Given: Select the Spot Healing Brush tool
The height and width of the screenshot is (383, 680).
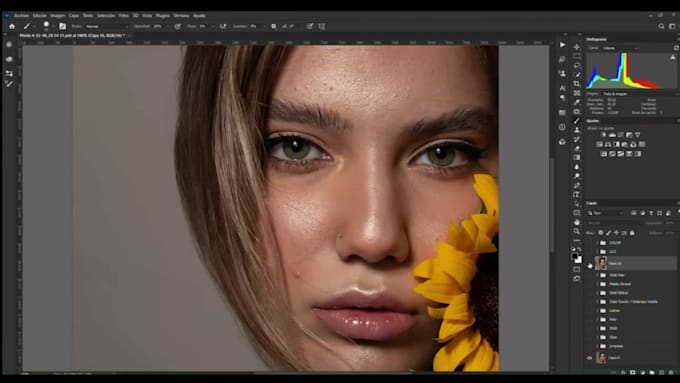Looking at the screenshot, I should click(x=576, y=111).
